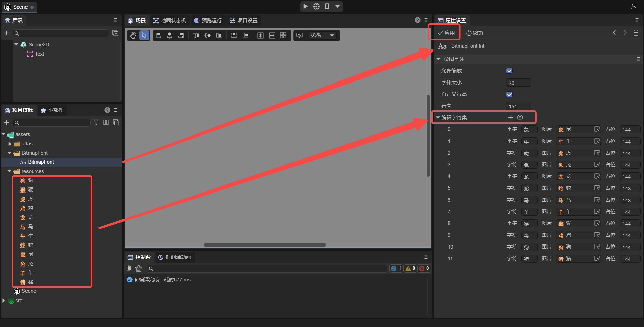The height and width of the screenshot is (327, 644).
Task: Toggle the console error count filter
Action: point(424,268)
